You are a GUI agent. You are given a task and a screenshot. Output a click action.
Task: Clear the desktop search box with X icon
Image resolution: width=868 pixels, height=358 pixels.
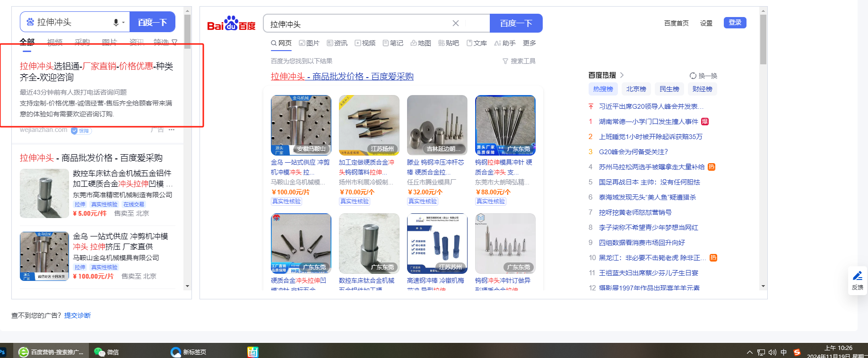[x=455, y=23]
